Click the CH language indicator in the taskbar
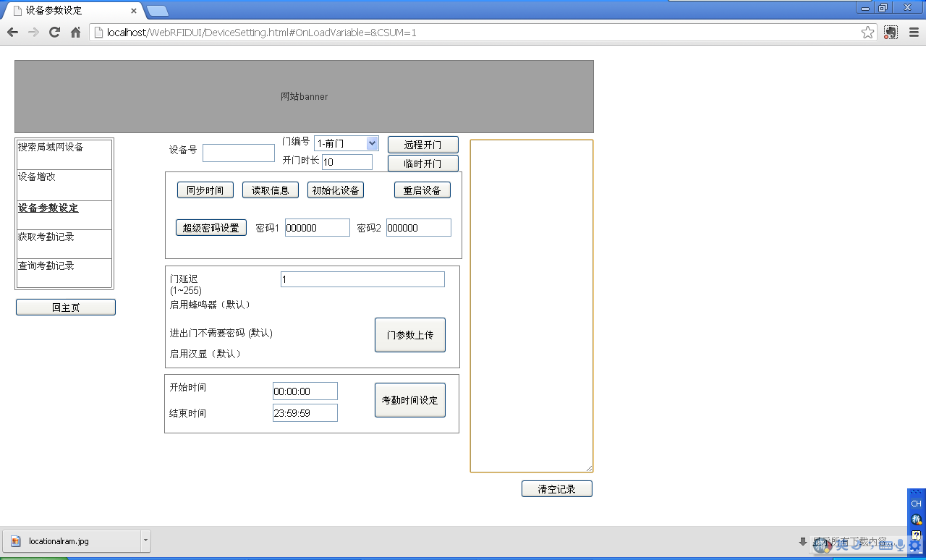Viewport: 926px width, 560px height. pos(916,503)
